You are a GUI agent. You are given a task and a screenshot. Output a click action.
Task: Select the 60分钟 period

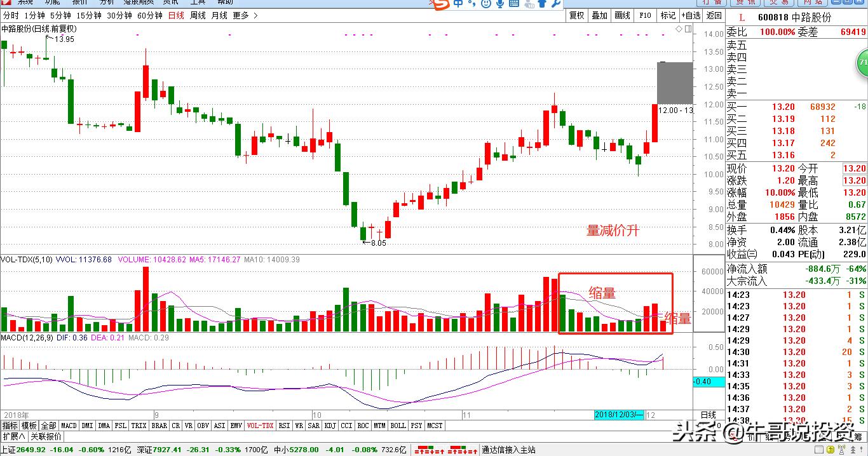pyautogui.click(x=150, y=15)
